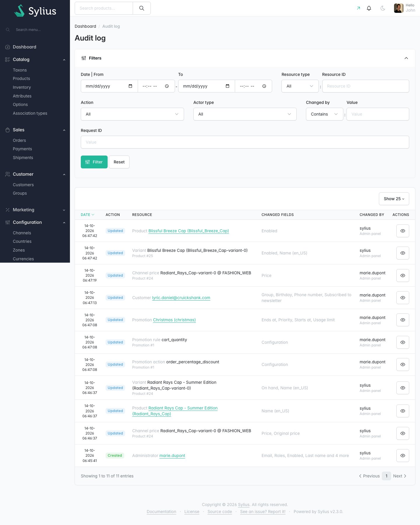Screen dimensions: 420x525
Task: Click the Sylius logo in the sidebar
Action: (35, 11)
